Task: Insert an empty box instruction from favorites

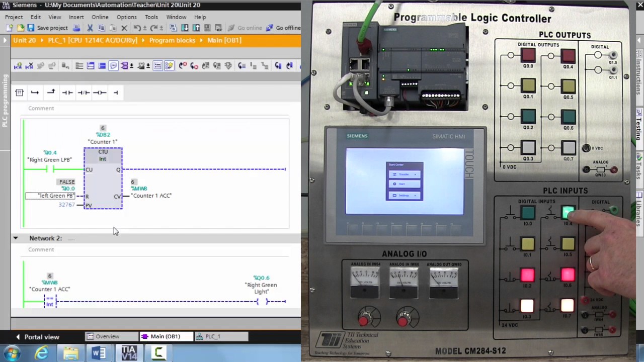Action: 19,93
